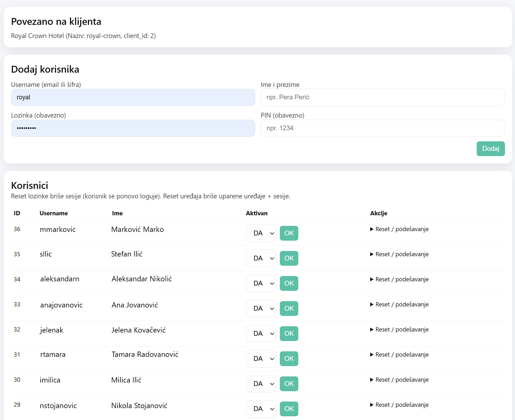The image size is (515, 420).
Task: Open Aktivan dropdown for jelenak
Action: pyautogui.click(x=261, y=334)
